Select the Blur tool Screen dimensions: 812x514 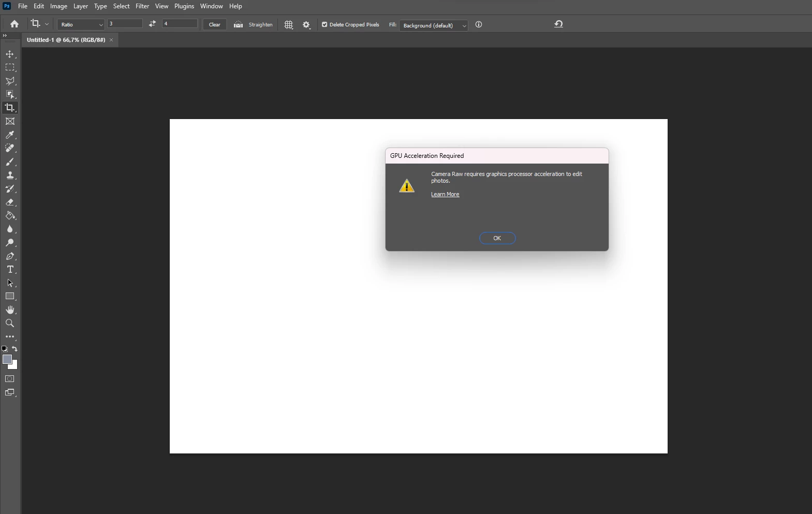coord(10,229)
